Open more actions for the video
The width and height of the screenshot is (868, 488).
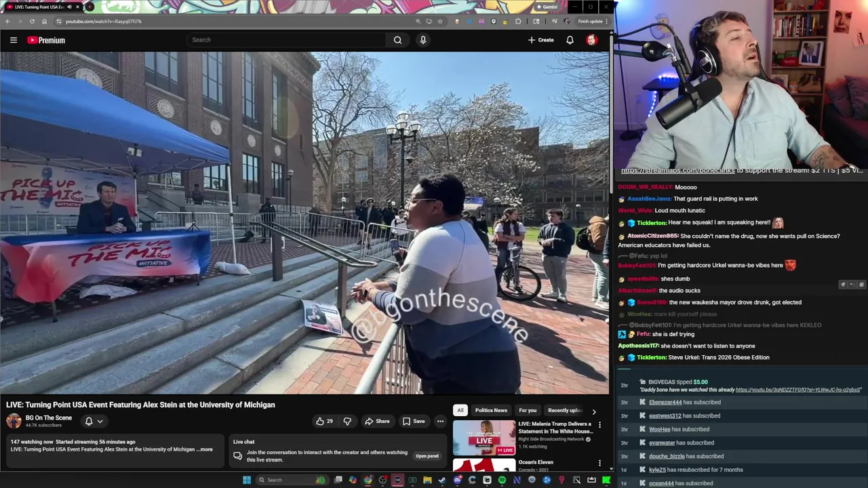click(440, 422)
